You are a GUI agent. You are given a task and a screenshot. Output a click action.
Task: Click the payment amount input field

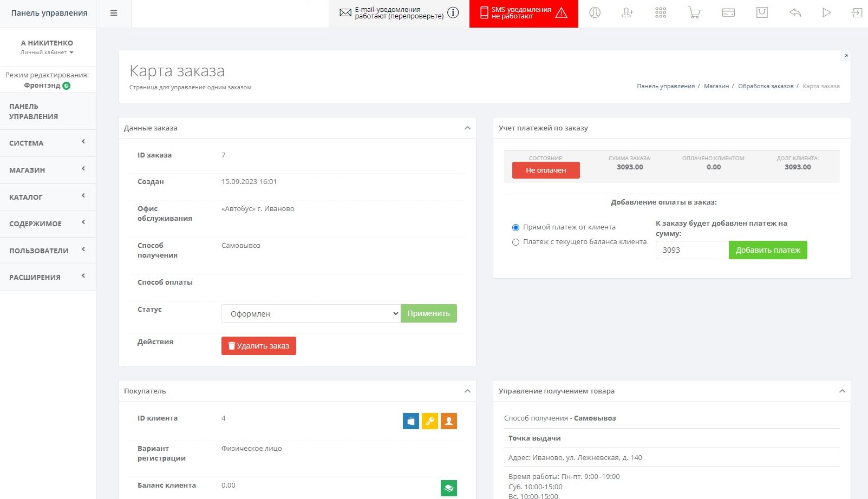click(691, 250)
